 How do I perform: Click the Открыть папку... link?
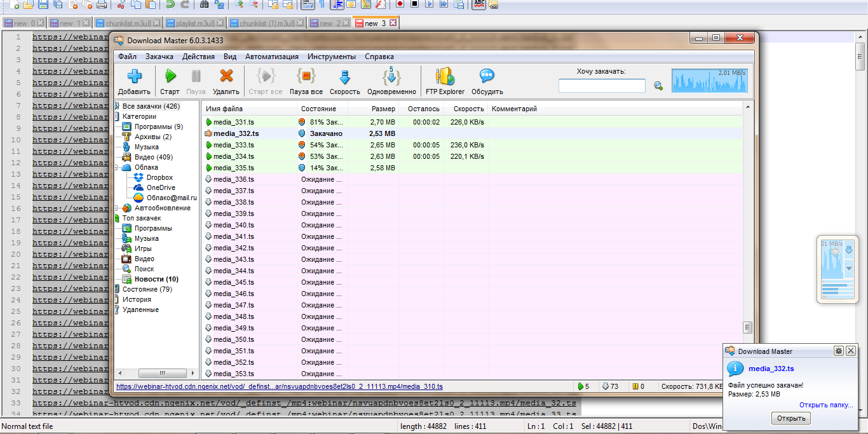826,405
